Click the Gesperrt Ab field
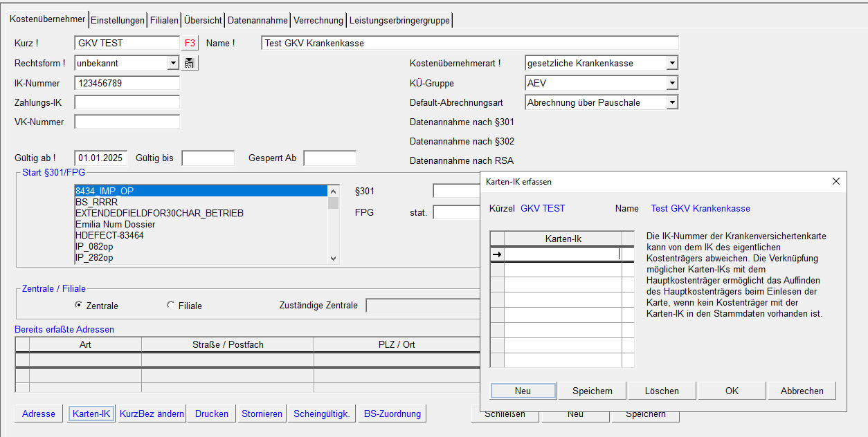This screenshot has width=868, height=437. (330, 158)
